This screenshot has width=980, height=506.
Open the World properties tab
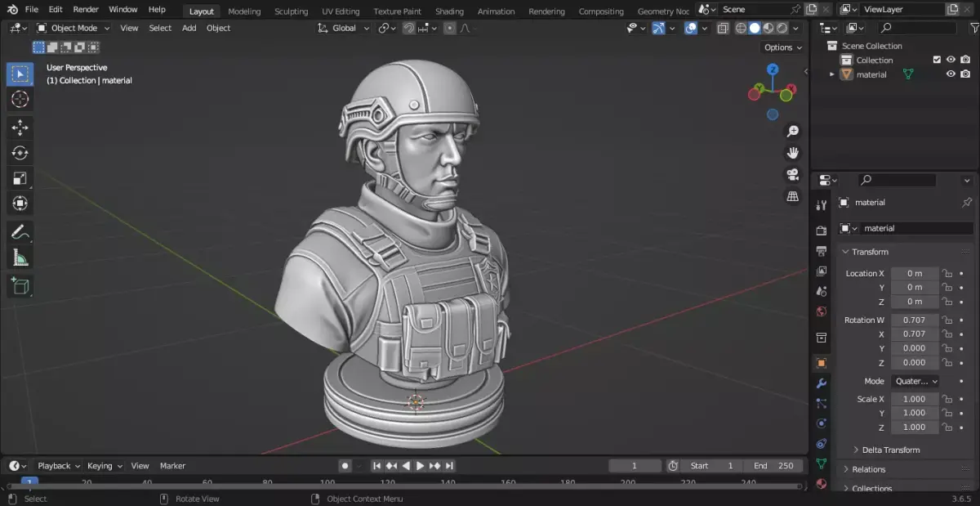tap(822, 311)
